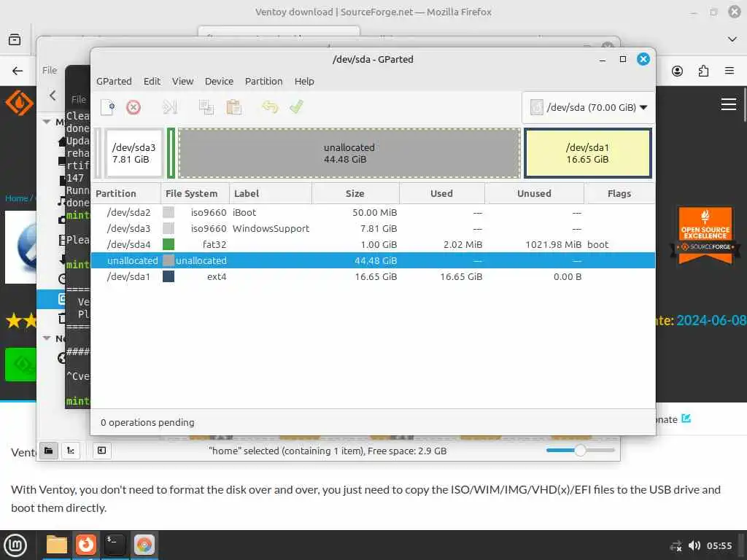Select the yellow /dev/sda1 block in disk map

click(x=587, y=153)
